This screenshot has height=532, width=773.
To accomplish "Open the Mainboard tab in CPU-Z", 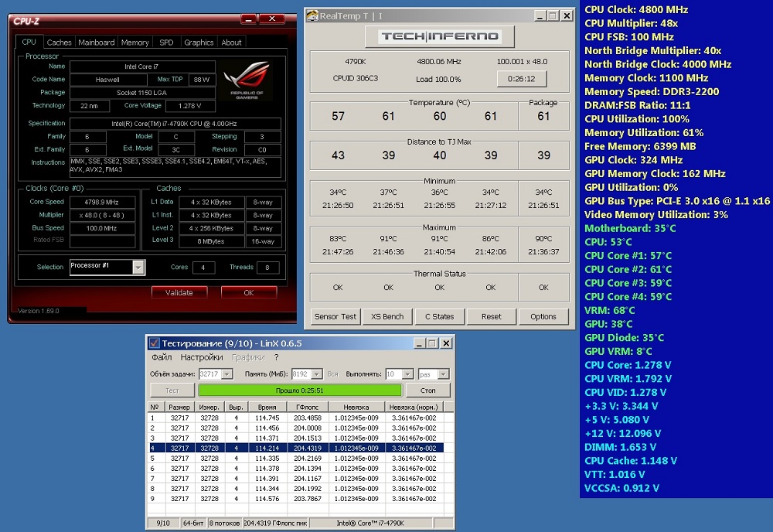I will [x=97, y=43].
